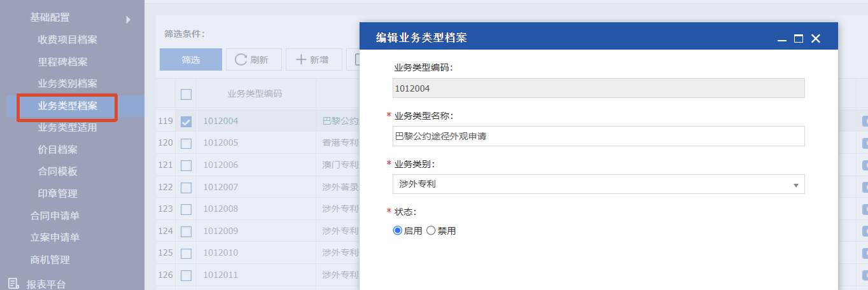This screenshot has height=290, width=868.
Task: Open the 业务类别 dropdown
Action: pyautogui.click(x=599, y=184)
